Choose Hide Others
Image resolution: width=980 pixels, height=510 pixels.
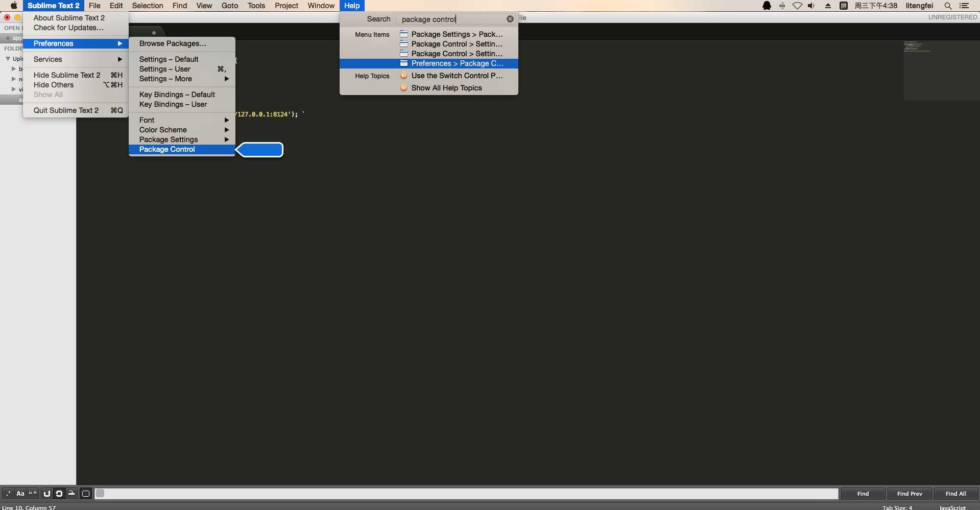[x=76, y=85]
